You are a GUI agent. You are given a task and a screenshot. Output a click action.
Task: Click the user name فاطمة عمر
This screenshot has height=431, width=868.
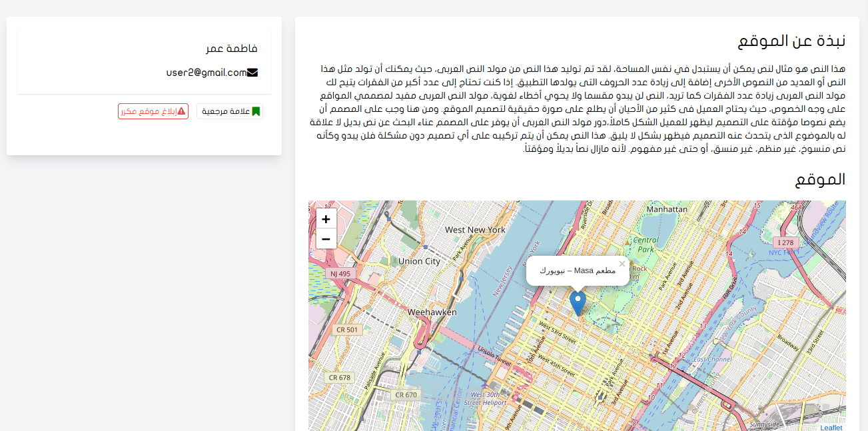(231, 49)
